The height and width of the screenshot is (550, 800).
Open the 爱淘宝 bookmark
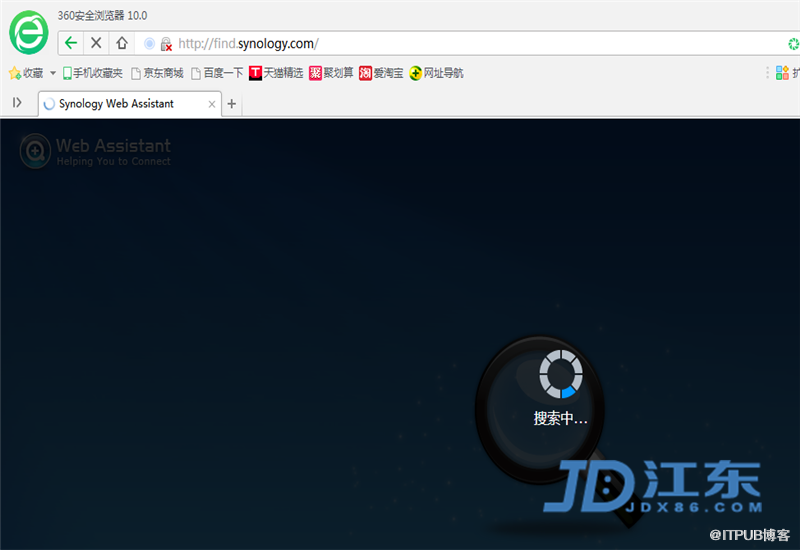click(381, 73)
